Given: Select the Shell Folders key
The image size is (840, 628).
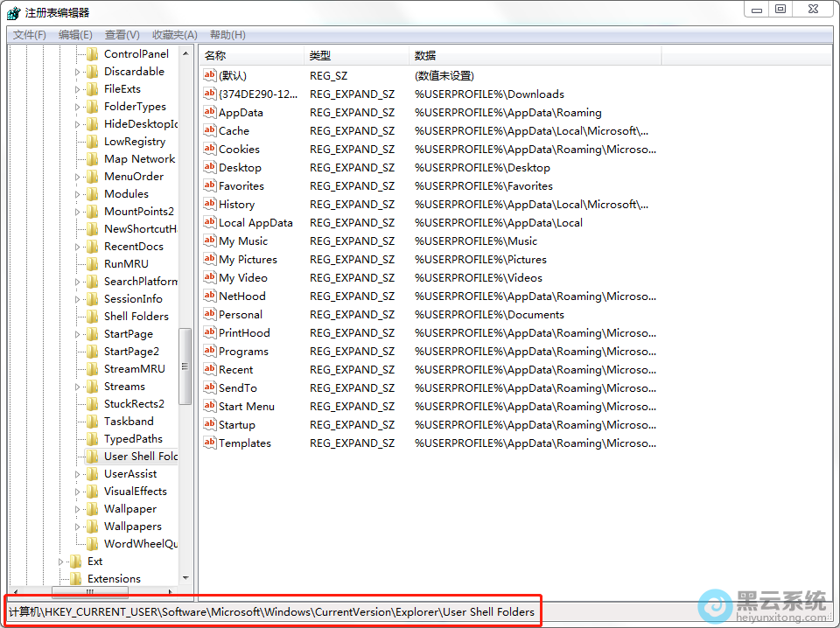Looking at the screenshot, I should [x=136, y=317].
